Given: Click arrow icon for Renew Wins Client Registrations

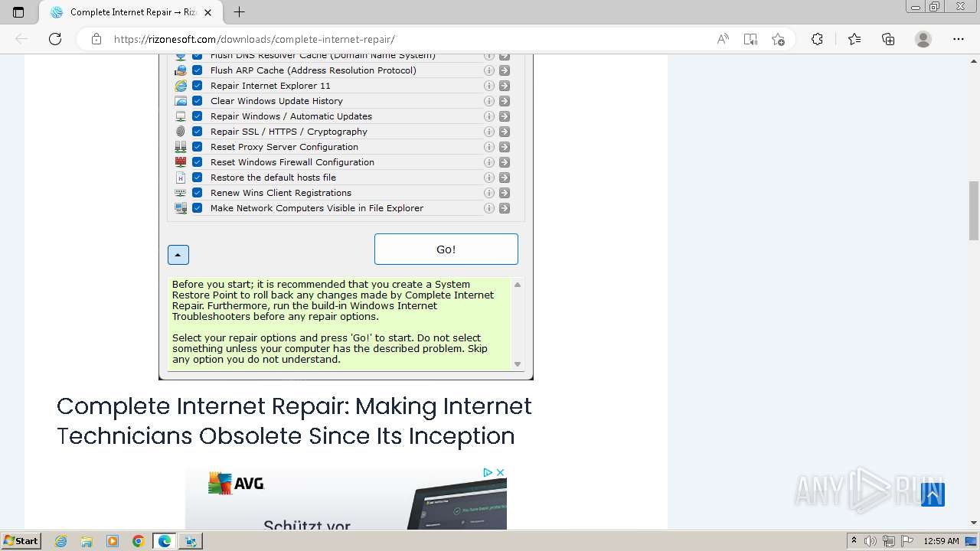Looking at the screenshot, I should [505, 193].
